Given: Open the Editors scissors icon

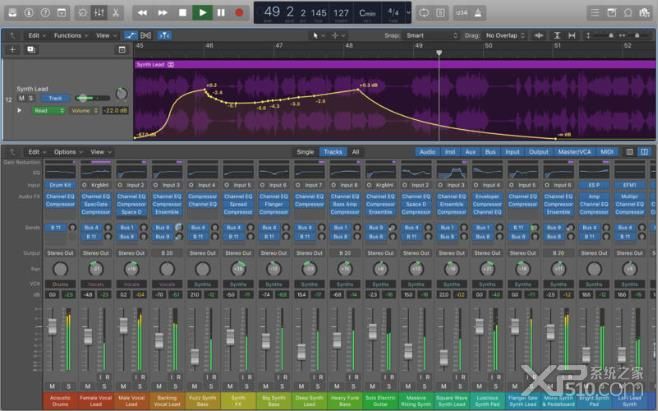Looking at the screenshot, I should (115, 13).
